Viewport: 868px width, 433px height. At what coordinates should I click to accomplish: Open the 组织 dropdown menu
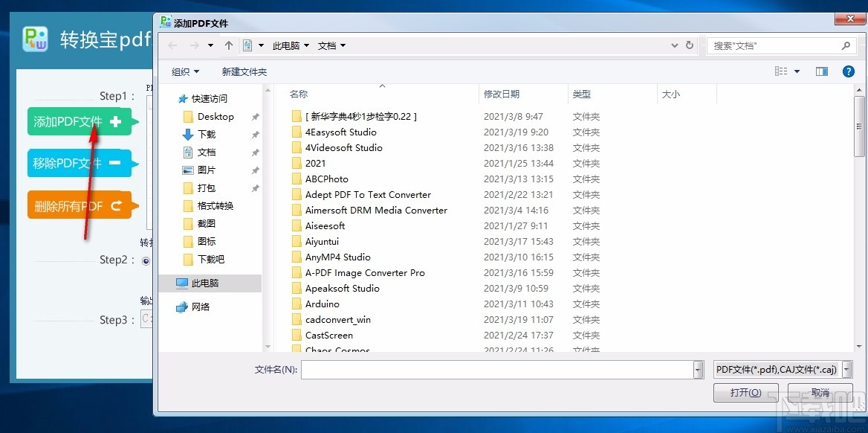[184, 71]
